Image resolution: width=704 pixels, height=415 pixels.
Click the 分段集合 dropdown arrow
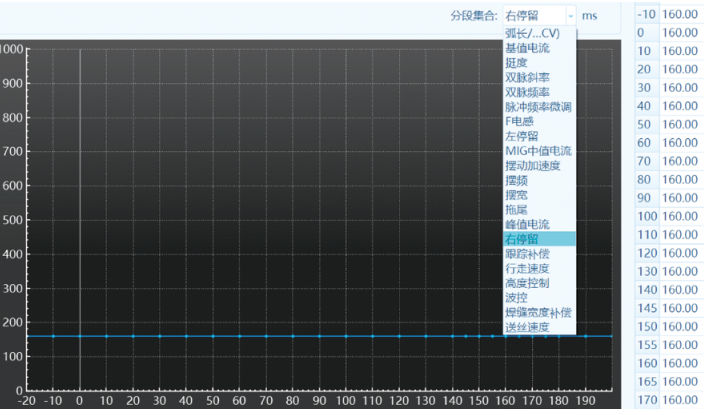pyautogui.click(x=570, y=16)
